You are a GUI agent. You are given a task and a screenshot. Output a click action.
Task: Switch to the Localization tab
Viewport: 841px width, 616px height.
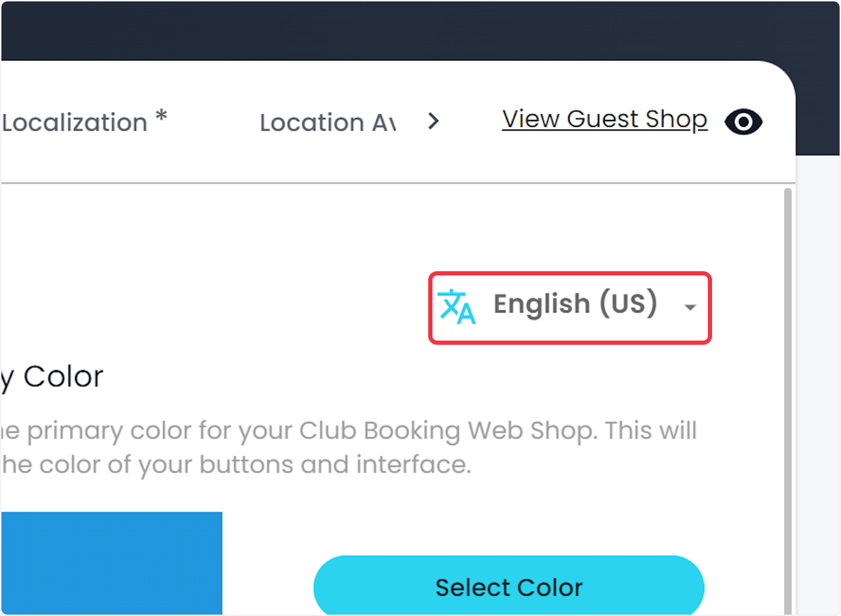[x=84, y=122]
